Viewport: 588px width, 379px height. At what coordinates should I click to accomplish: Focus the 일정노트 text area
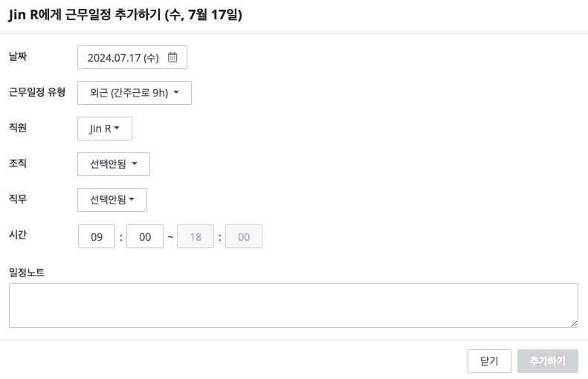293,305
